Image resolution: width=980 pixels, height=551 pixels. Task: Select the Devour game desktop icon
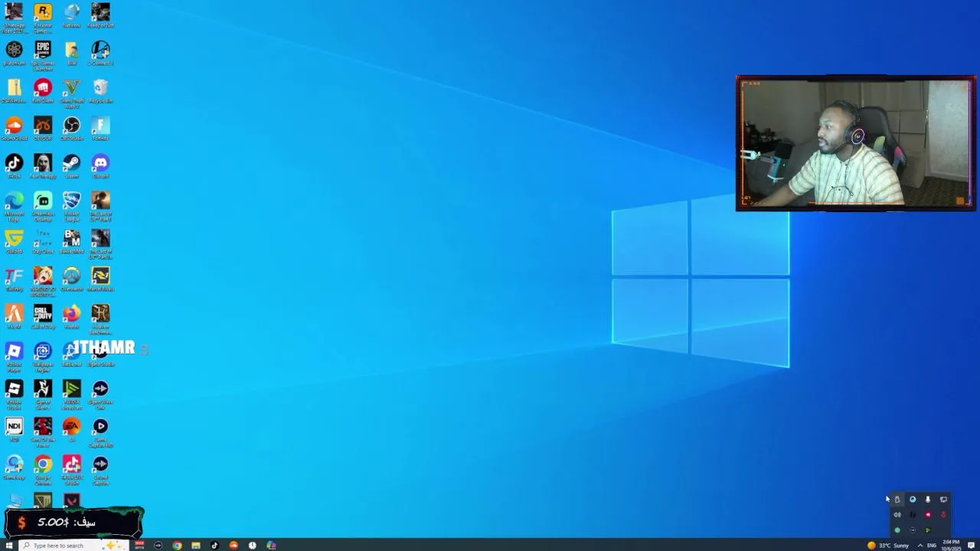(x=43, y=129)
